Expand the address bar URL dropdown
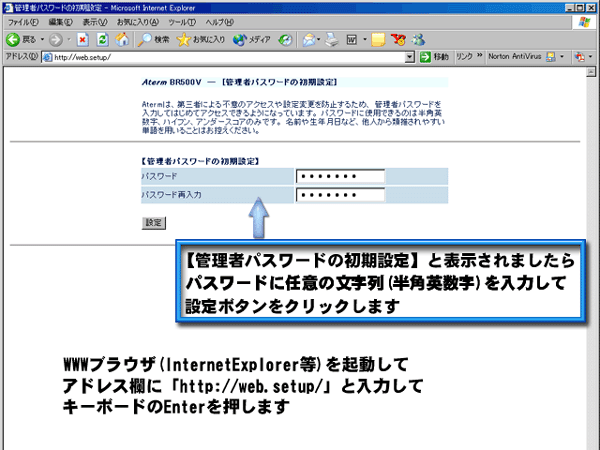Image resolution: width=600 pixels, height=450 pixels. tap(409, 57)
